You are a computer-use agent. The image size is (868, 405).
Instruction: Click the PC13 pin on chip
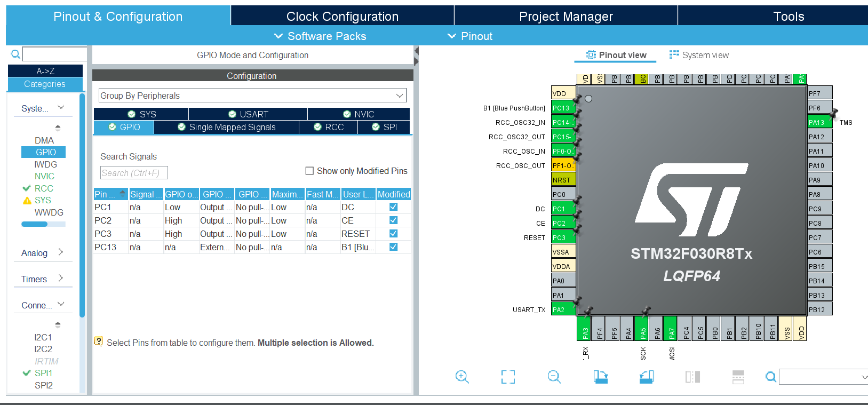[563, 108]
